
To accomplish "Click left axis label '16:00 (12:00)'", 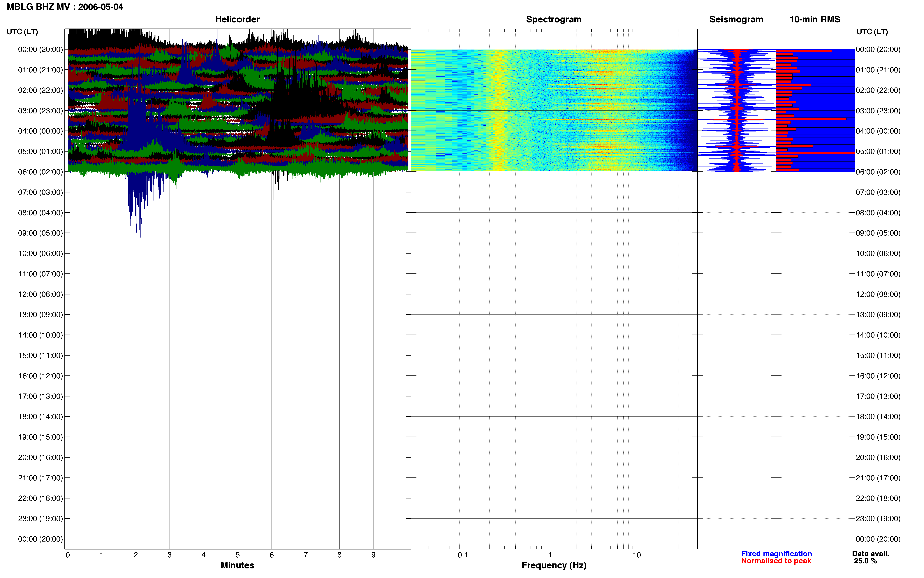I will (x=41, y=376).
